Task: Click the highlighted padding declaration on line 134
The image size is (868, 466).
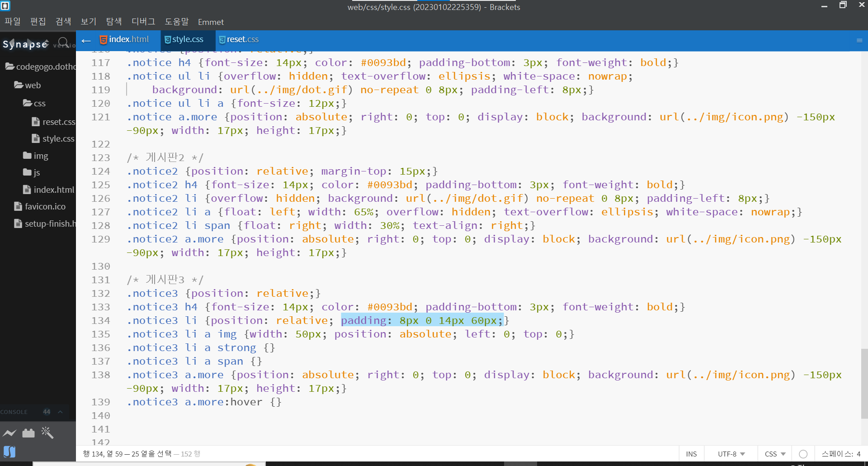Action: [422, 320]
